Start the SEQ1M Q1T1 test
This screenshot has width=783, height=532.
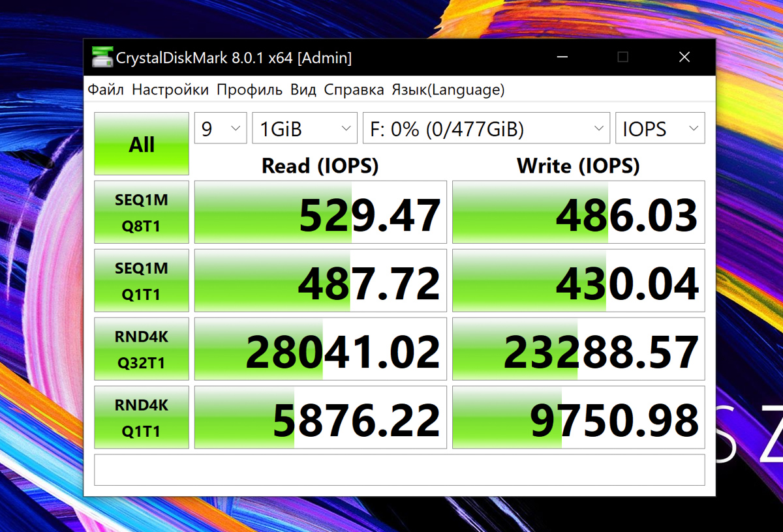tap(142, 281)
